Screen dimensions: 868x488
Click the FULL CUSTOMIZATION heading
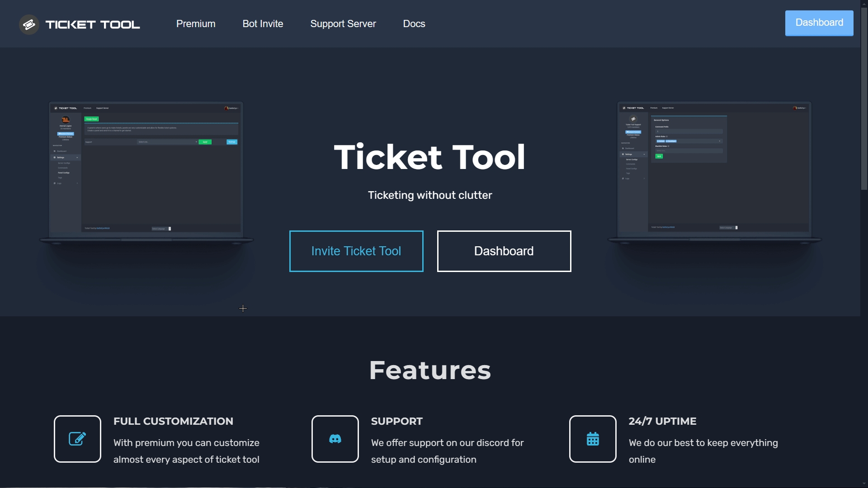pos(173,421)
